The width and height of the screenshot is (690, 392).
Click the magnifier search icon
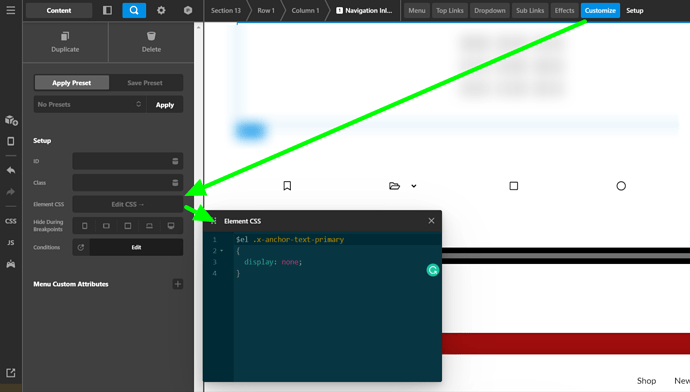(134, 10)
